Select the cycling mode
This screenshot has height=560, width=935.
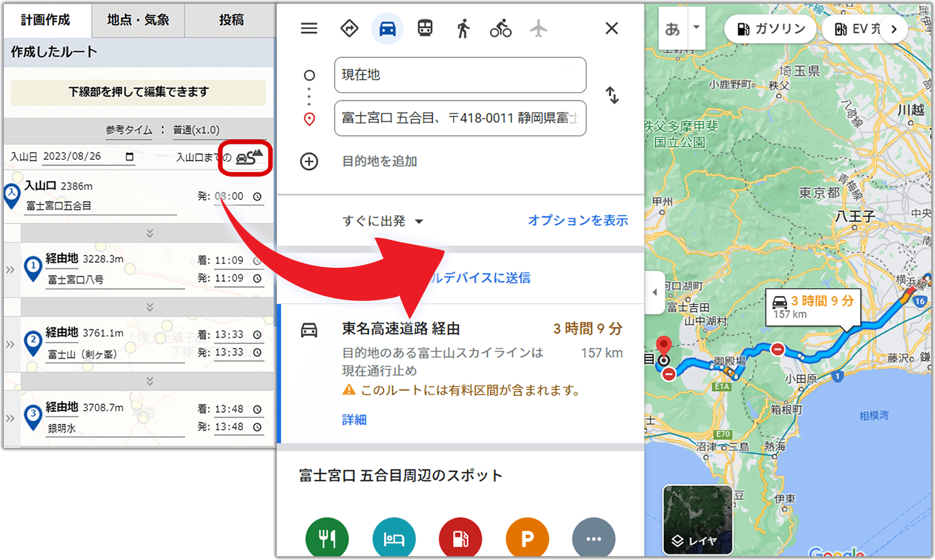(x=500, y=29)
